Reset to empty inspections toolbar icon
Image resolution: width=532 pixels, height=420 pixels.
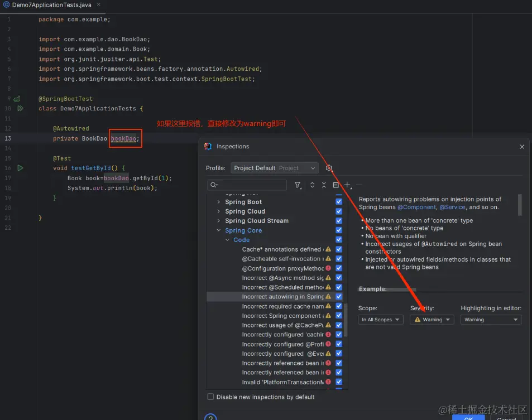[336, 185]
